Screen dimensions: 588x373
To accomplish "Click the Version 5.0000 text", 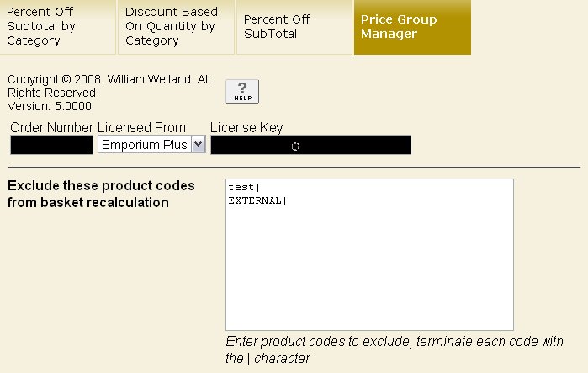I will tap(50, 106).
